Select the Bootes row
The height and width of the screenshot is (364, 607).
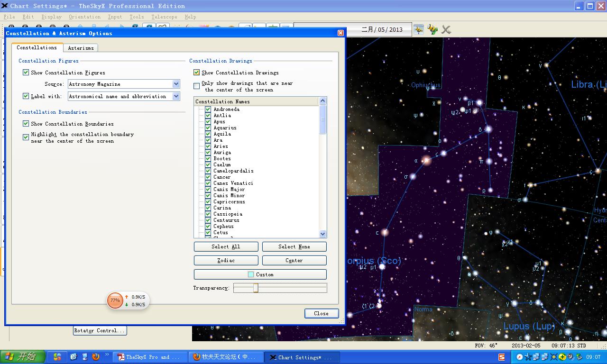(222, 158)
